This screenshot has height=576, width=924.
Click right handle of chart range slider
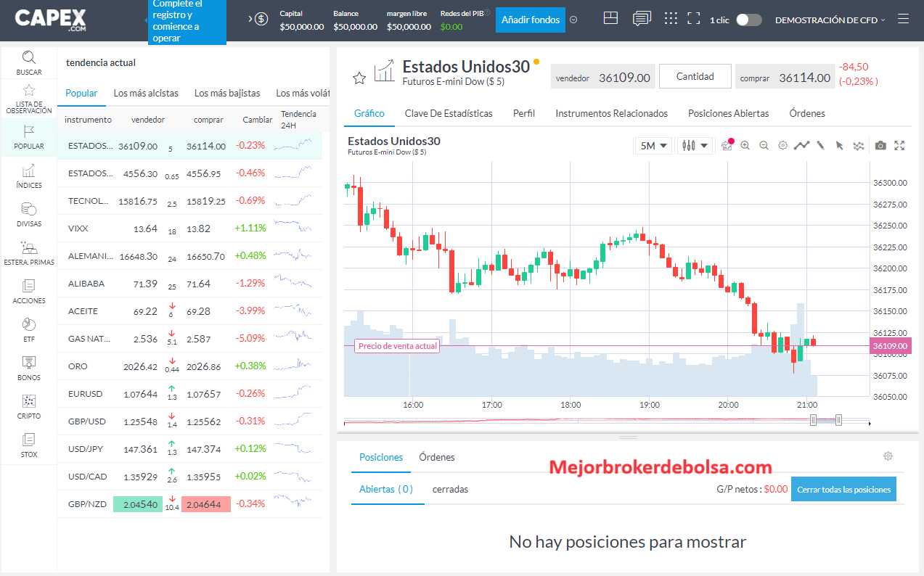click(x=838, y=419)
